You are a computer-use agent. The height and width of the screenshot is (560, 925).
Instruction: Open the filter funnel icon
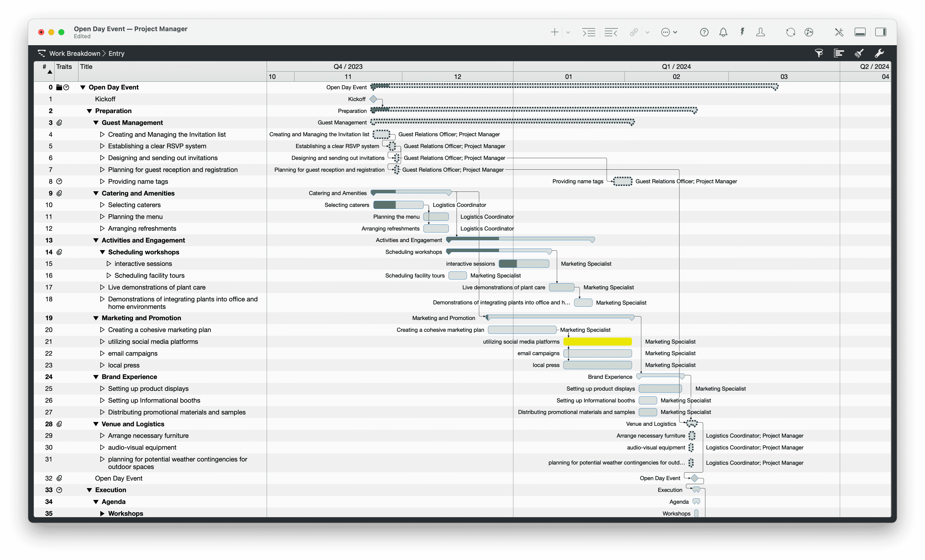point(819,53)
